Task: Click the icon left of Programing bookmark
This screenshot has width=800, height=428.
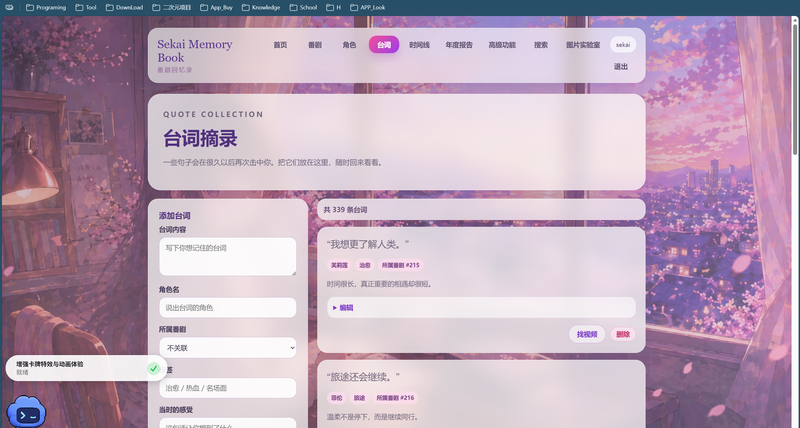Action: tap(9, 7)
